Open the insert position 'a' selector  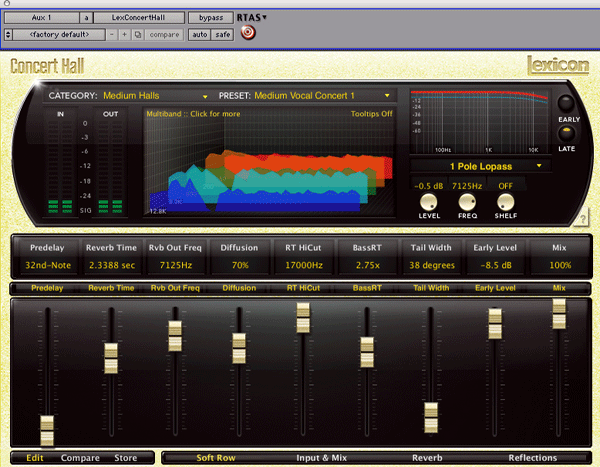coord(86,18)
